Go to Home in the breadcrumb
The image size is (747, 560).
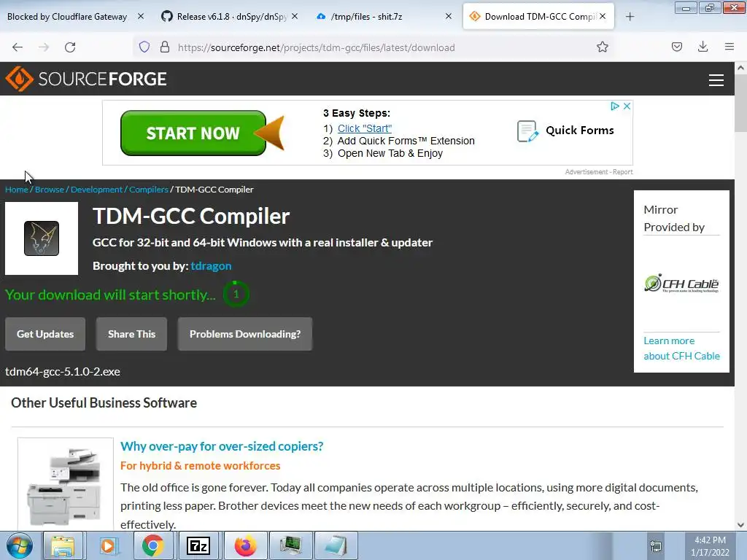[x=17, y=190]
